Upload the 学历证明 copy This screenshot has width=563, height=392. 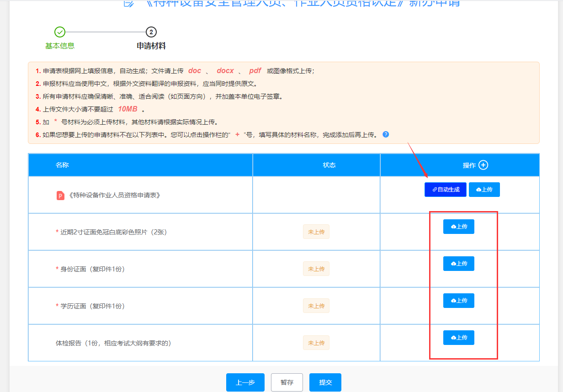point(458,301)
